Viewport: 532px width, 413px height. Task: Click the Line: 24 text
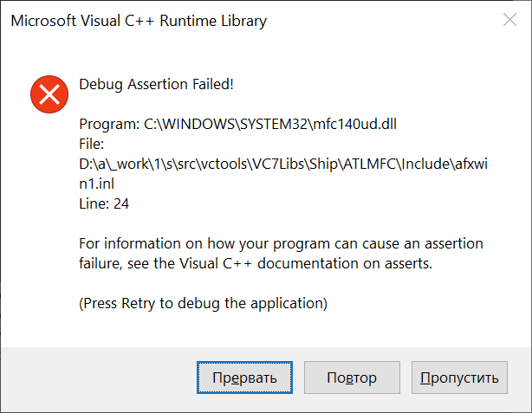coord(104,203)
